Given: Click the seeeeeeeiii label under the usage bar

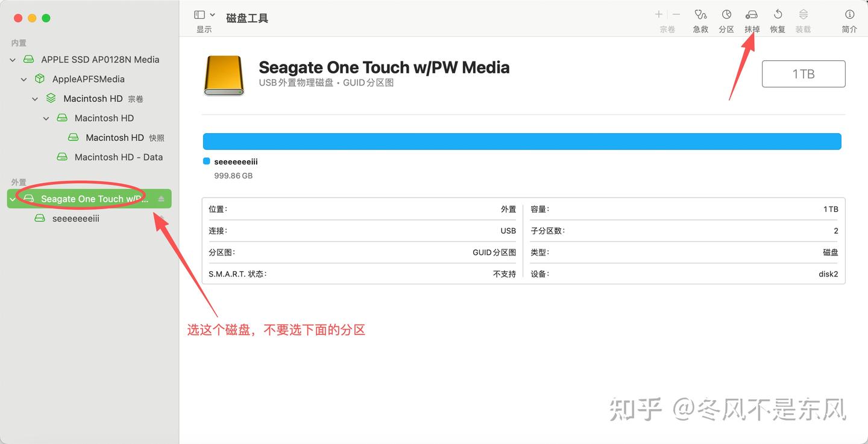Looking at the screenshot, I should coord(236,161).
